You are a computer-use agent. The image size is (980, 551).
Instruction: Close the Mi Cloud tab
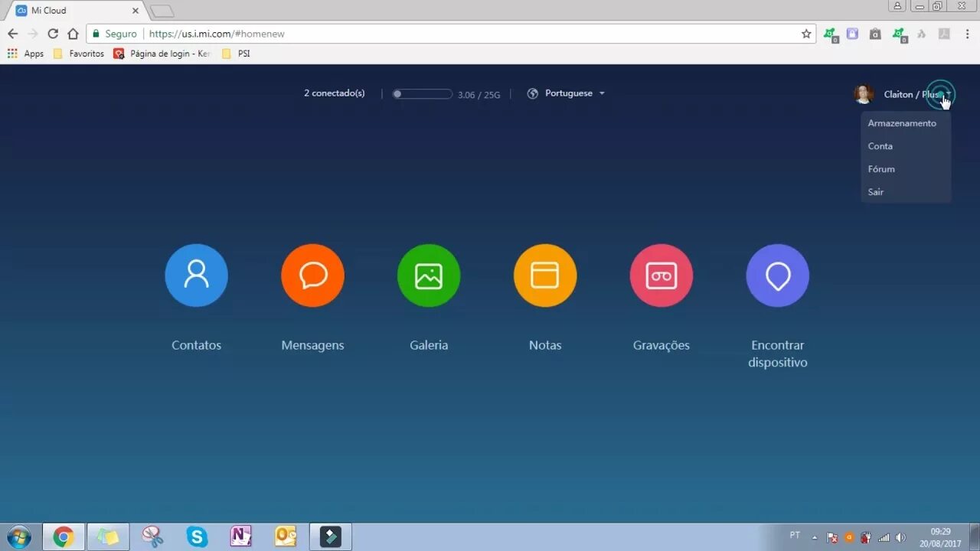click(135, 11)
